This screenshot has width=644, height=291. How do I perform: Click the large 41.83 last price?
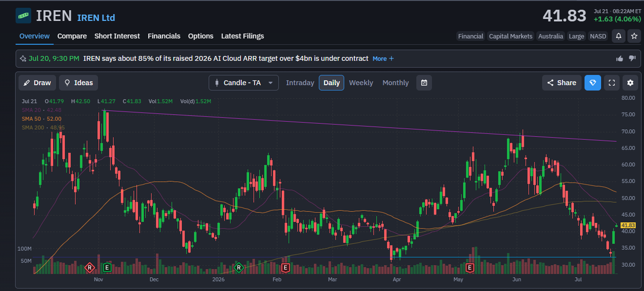(x=564, y=16)
